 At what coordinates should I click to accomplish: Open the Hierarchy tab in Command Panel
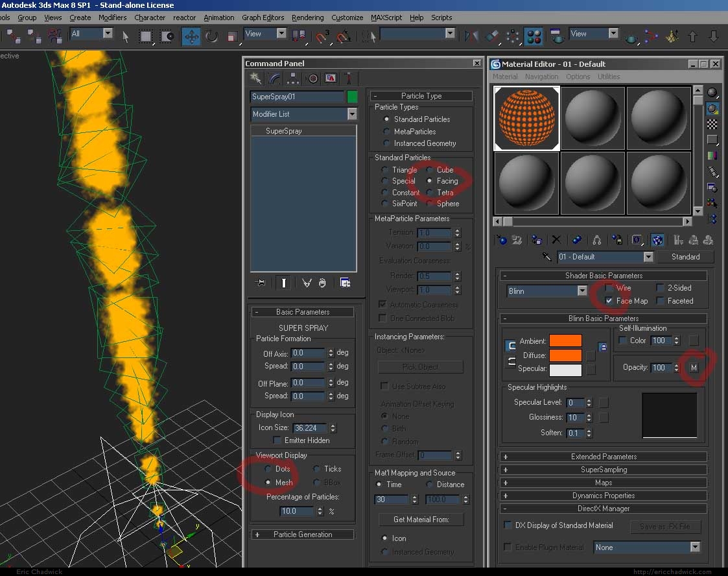pyautogui.click(x=292, y=78)
